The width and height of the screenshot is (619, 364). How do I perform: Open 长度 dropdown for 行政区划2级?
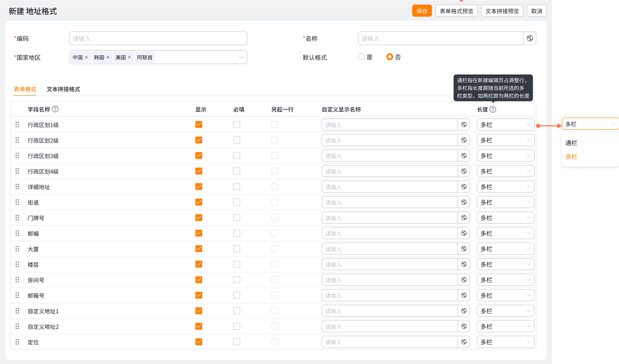coord(505,140)
